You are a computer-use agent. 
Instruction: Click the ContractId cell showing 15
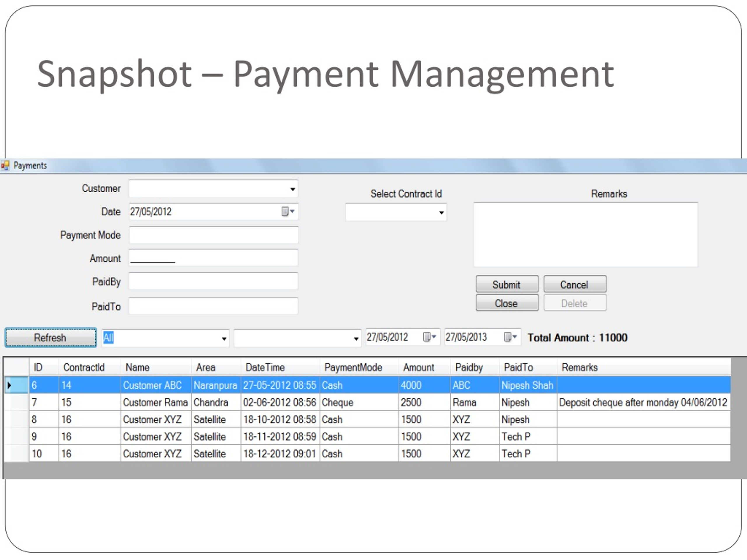[x=90, y=402]
